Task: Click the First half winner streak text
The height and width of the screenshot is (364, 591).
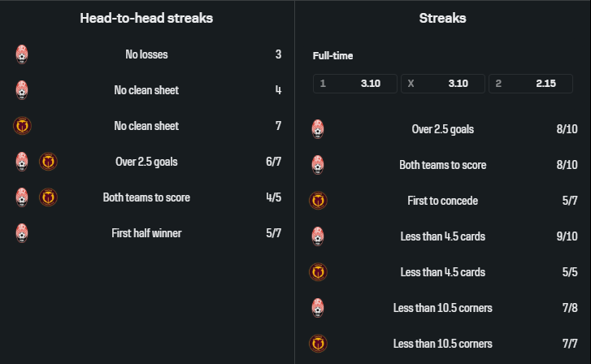Action: pos(146,233)
